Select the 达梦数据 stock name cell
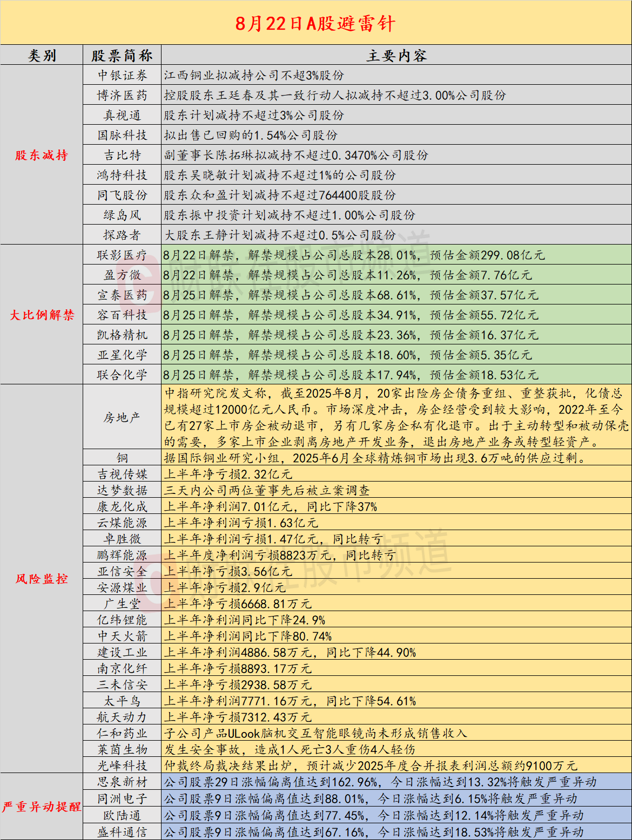The height and width of the screenshot is (840, 632). click(x=122, y=490)
